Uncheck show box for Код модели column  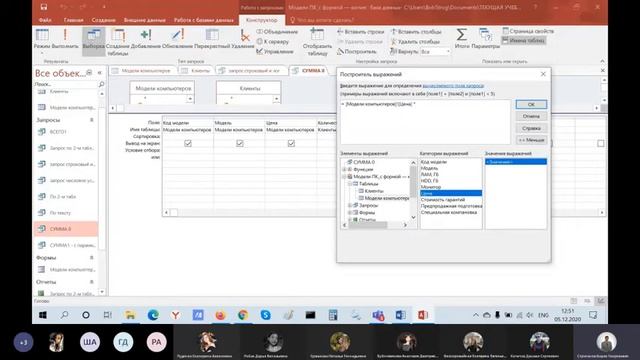(188, 143)
